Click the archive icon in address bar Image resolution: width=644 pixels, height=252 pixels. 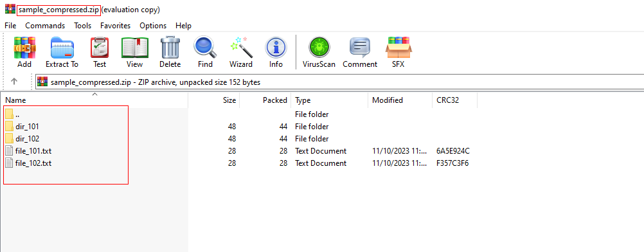(42, 82)
